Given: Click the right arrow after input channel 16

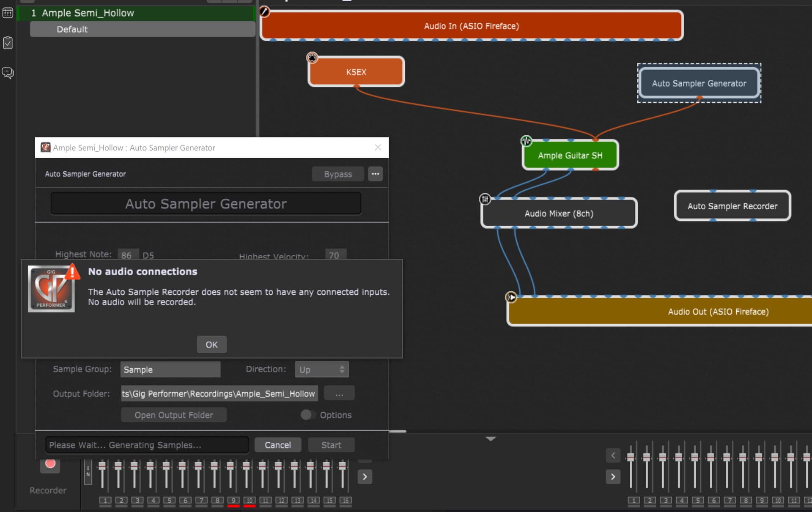Looking at the screenshot, I should [365, 477].
